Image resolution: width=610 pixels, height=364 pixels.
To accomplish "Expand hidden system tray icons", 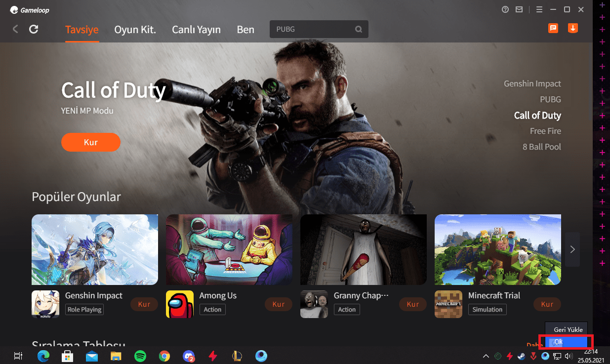I will [486, 356].
